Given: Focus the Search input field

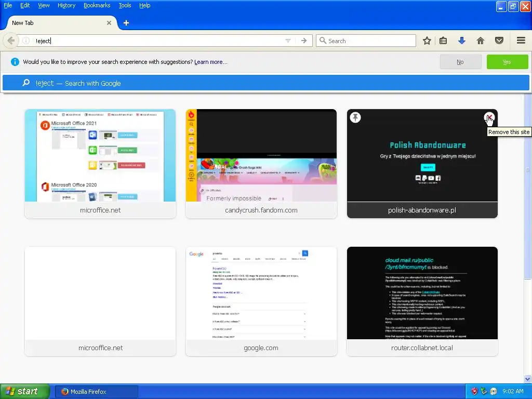Looking at the screenshot, I should pos(366,41).
